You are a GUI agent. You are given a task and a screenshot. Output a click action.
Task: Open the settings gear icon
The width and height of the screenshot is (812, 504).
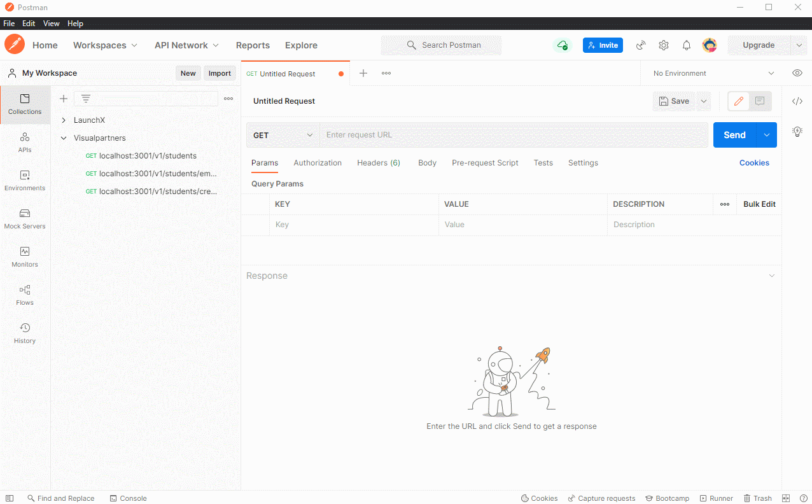tap(664, 45)
